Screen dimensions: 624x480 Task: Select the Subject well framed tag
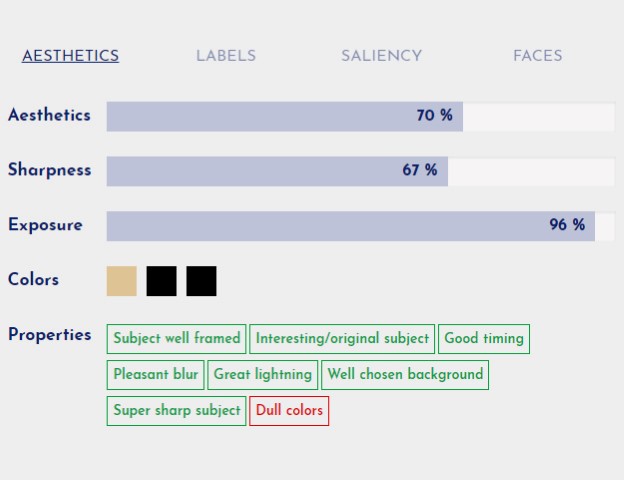coord(177,339)
